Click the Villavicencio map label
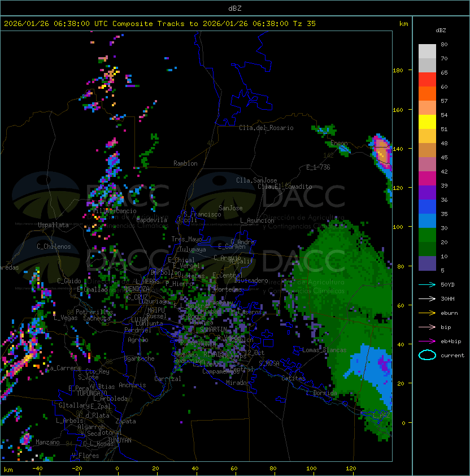 point(114,211)
